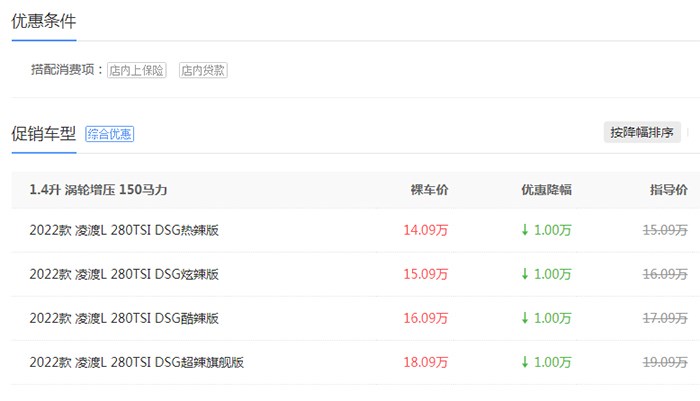Click the 指导价 column header
This screenshot has height=401, width=700.
click(669, 190)
